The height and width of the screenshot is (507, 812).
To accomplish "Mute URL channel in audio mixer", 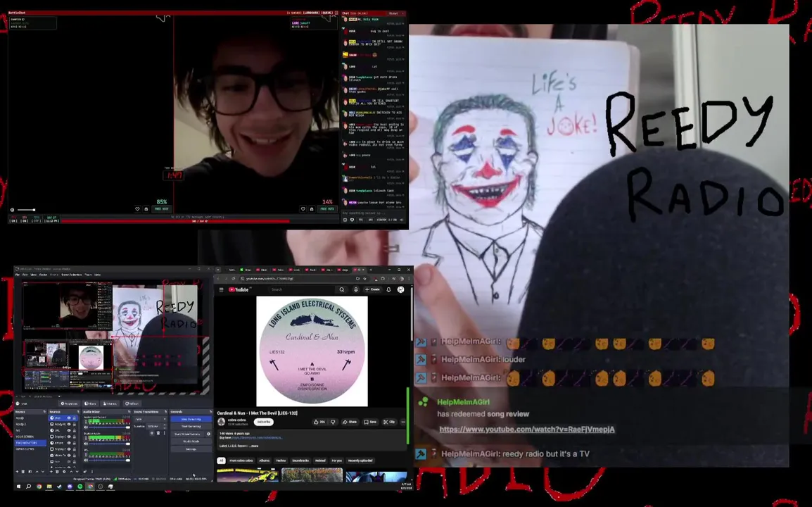I will [x=86, y=461].
